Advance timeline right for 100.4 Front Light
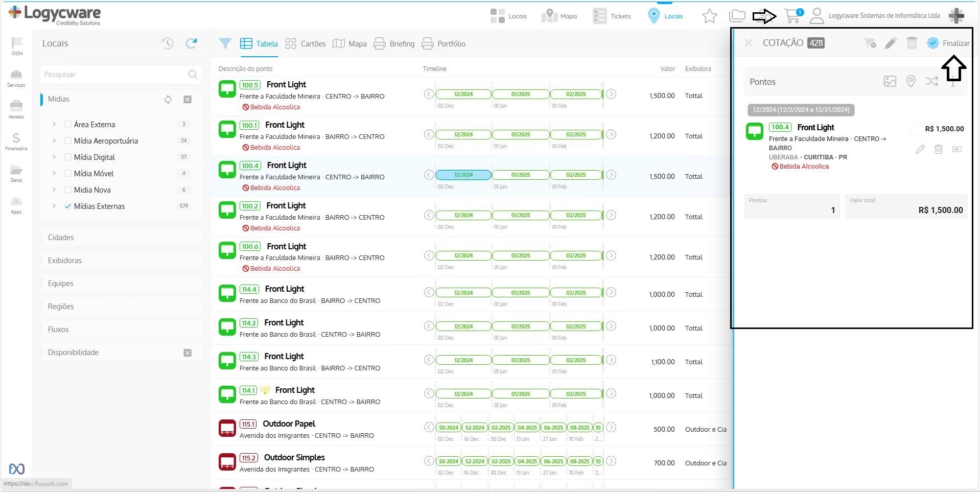Viewport: 980px width, 492px height. coord(611,175)
